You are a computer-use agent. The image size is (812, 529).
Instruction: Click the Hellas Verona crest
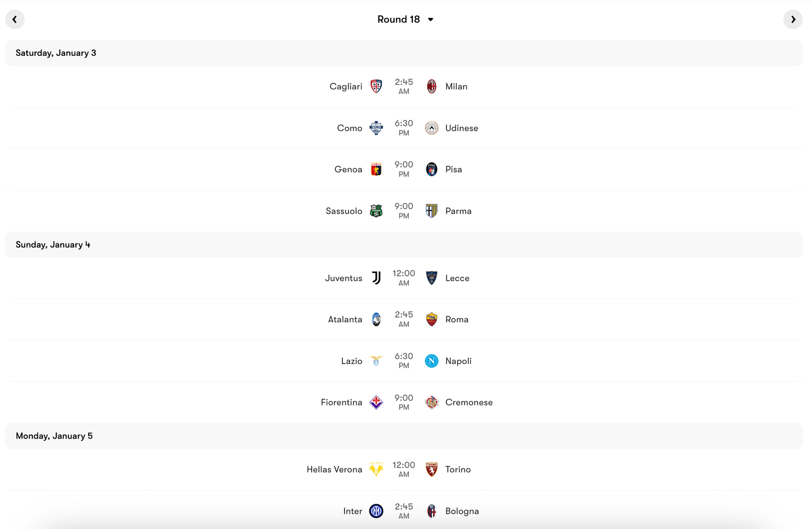[376, 469]
